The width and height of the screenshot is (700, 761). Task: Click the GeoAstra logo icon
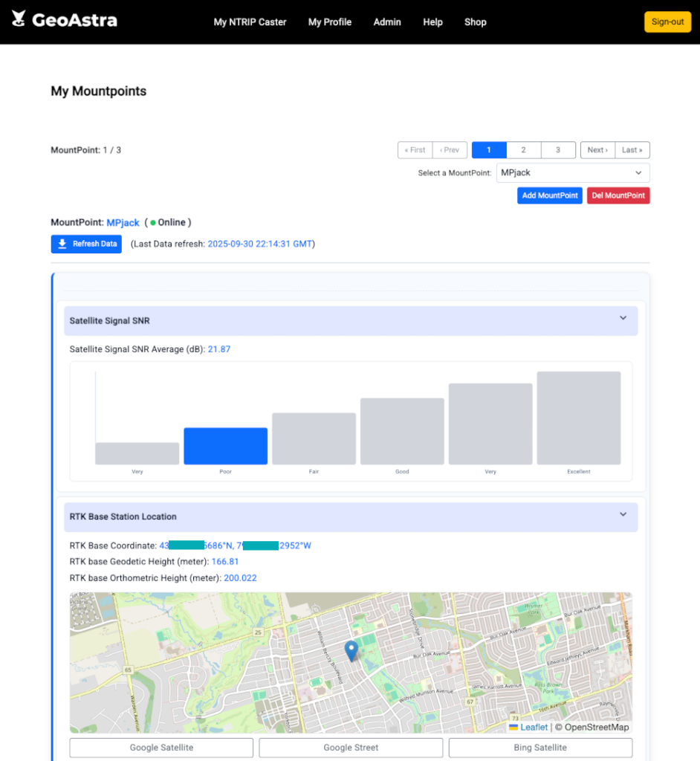pos(19,19)
